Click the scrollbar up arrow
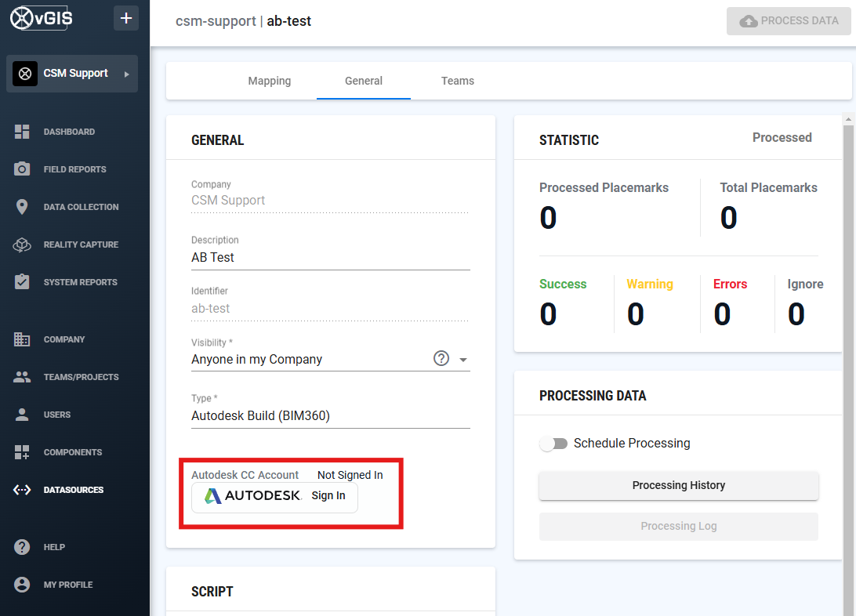 click(848, 119)
